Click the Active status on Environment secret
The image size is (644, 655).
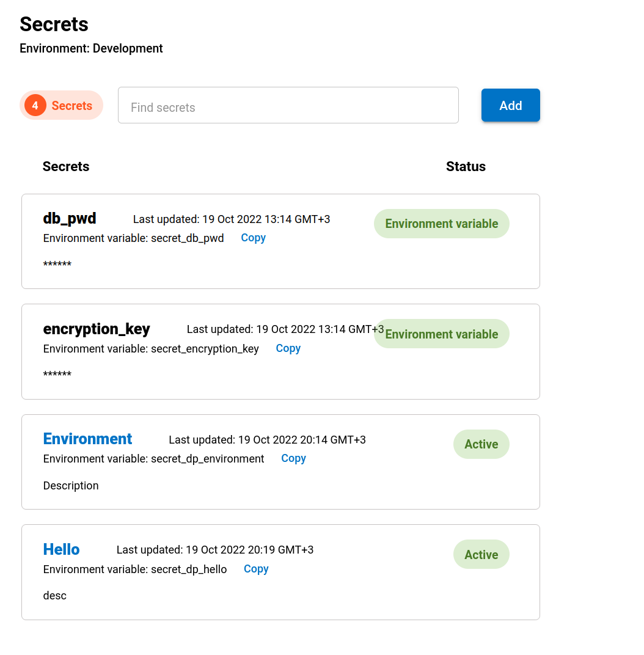click(481, 444)
